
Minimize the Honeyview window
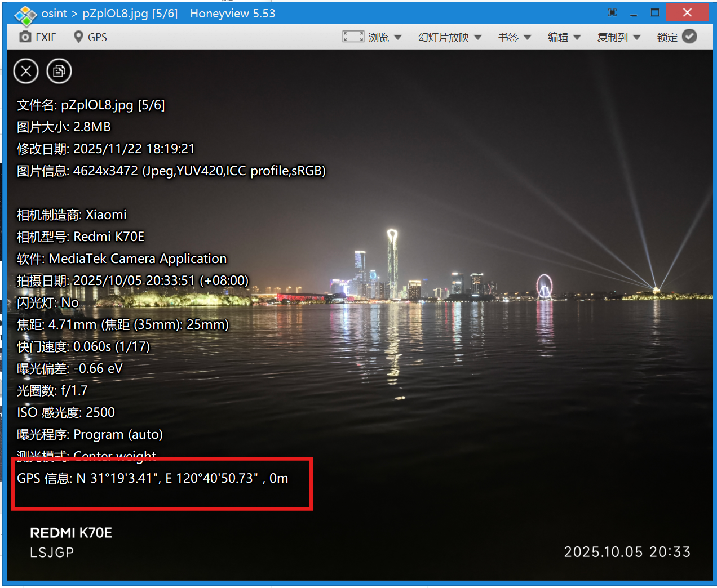point(634,13)
